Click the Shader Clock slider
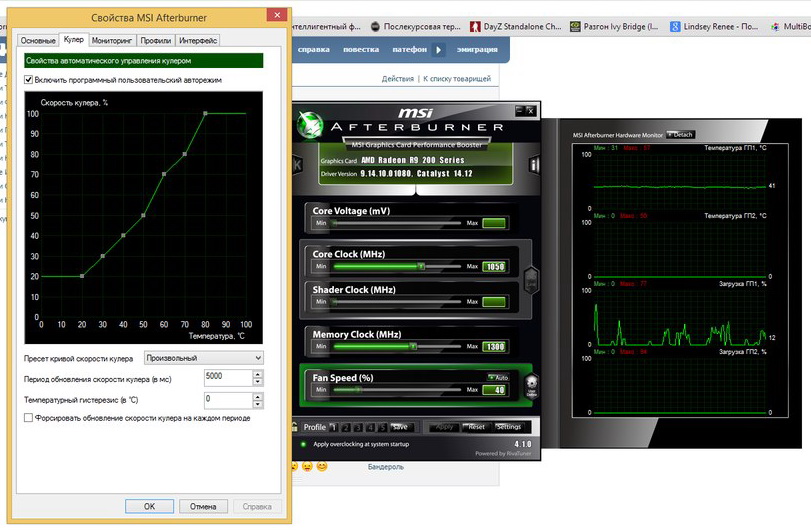This screenshot has width=811, height=531. 397,301
